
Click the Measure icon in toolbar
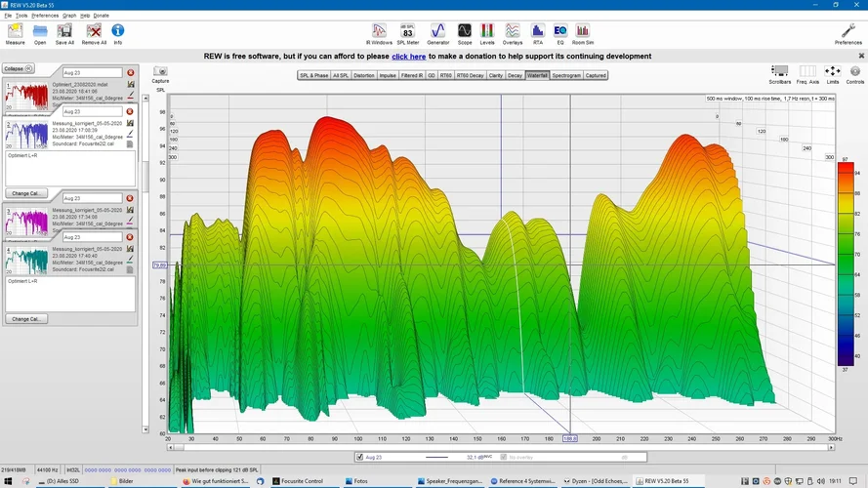pos(16,31)
